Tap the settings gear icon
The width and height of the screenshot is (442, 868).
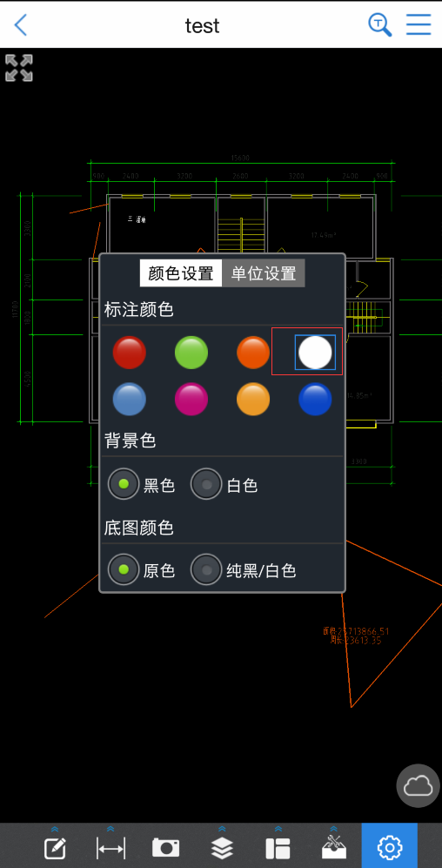coord(390,847)
